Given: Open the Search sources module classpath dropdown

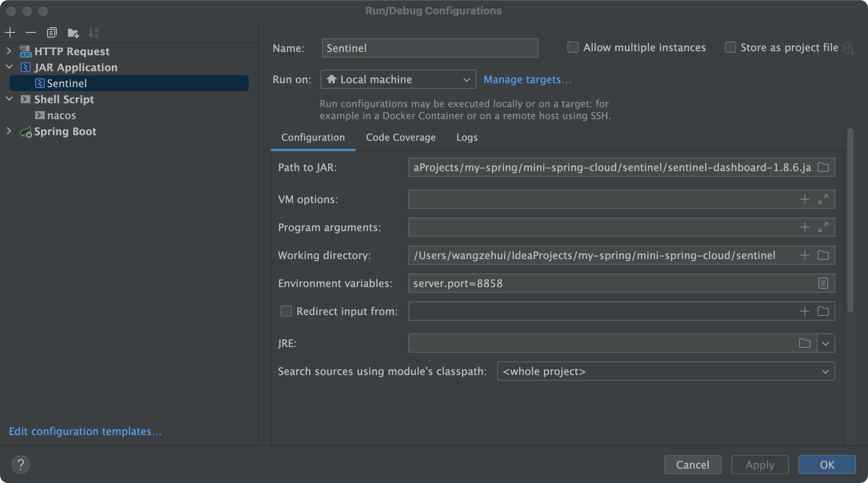Looking at the screenshot, I should [x=826, y=371].
